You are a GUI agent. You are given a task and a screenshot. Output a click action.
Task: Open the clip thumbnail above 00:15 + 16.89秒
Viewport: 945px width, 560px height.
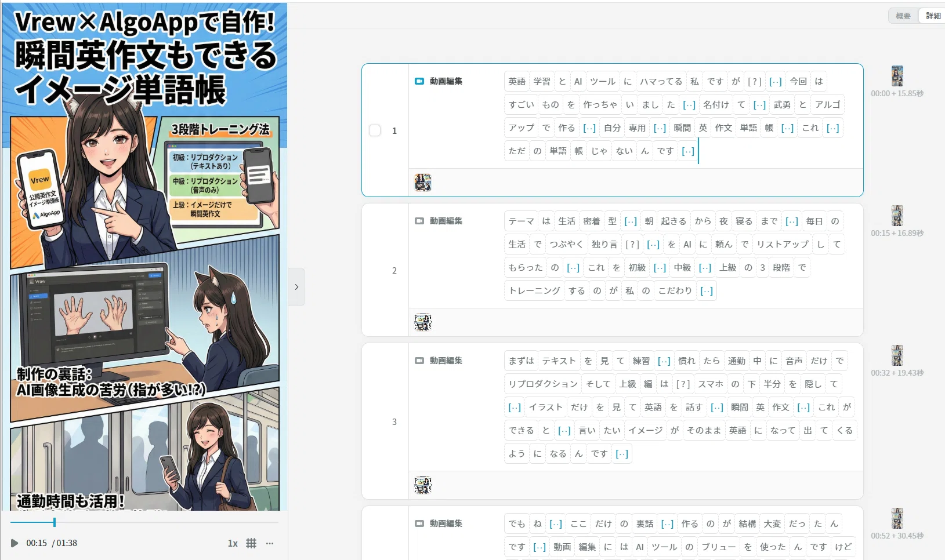pyautogui.click(x=897, y=216)
